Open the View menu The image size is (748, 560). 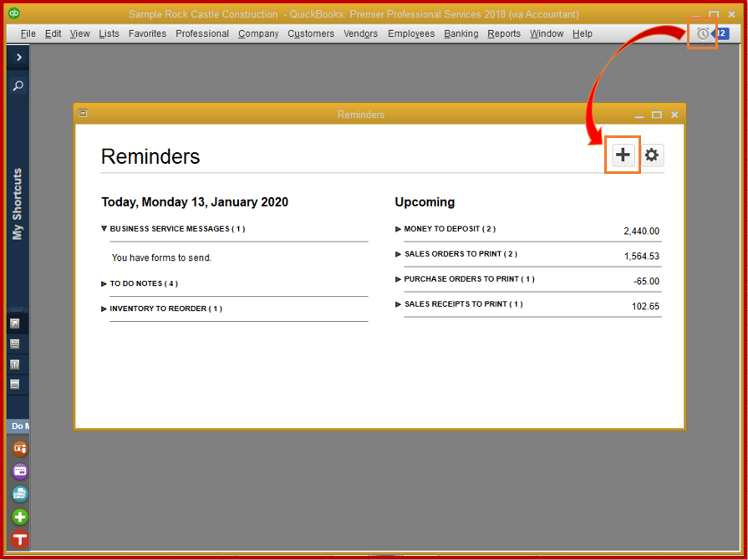click(x=79, y=33)
